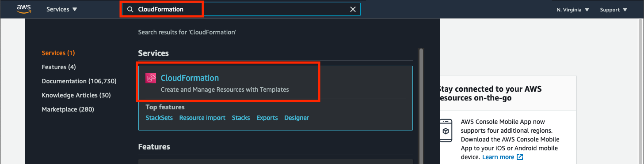Select the Knowledge Articles (30) filter

click(76, 95)
